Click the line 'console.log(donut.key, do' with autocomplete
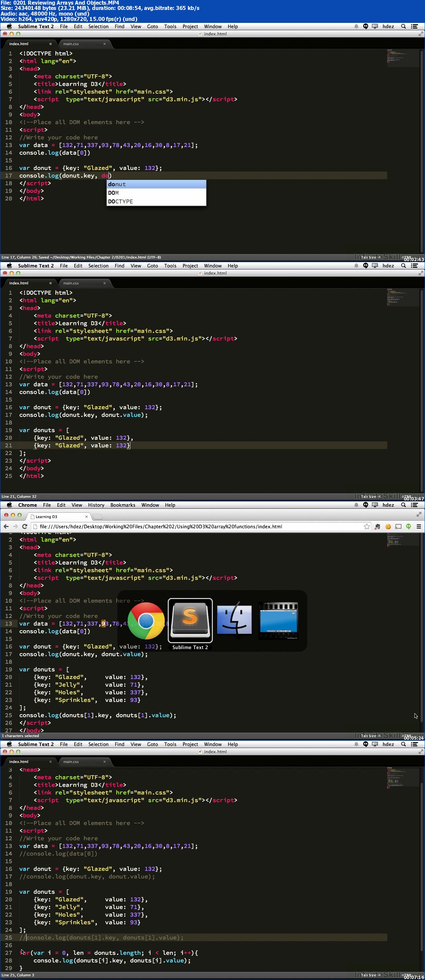 [65, 175]
